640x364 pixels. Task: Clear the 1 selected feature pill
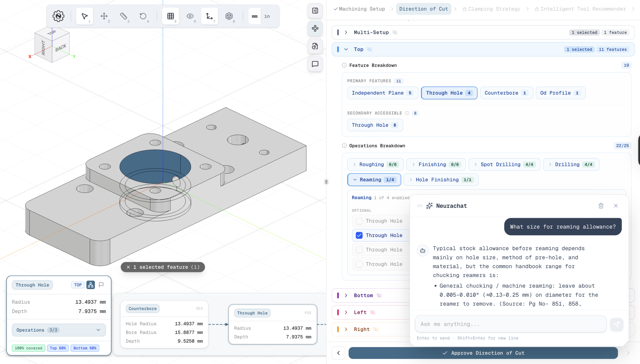[128, 267]
